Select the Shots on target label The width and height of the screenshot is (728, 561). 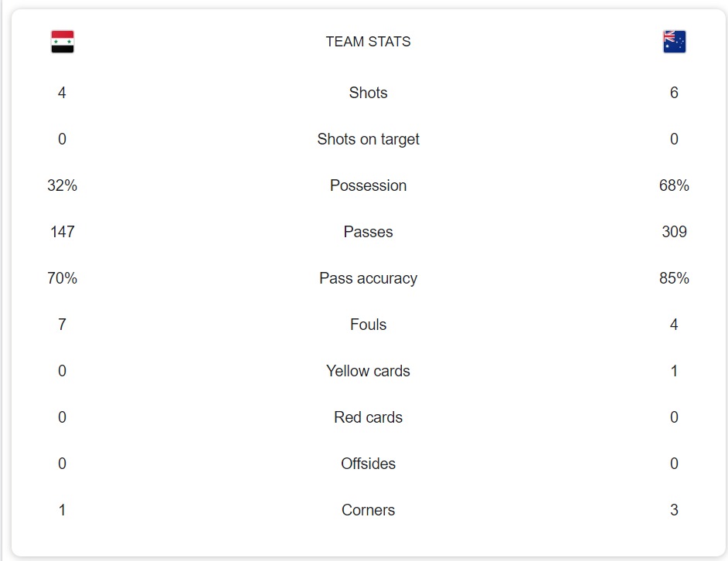(368, 139)
